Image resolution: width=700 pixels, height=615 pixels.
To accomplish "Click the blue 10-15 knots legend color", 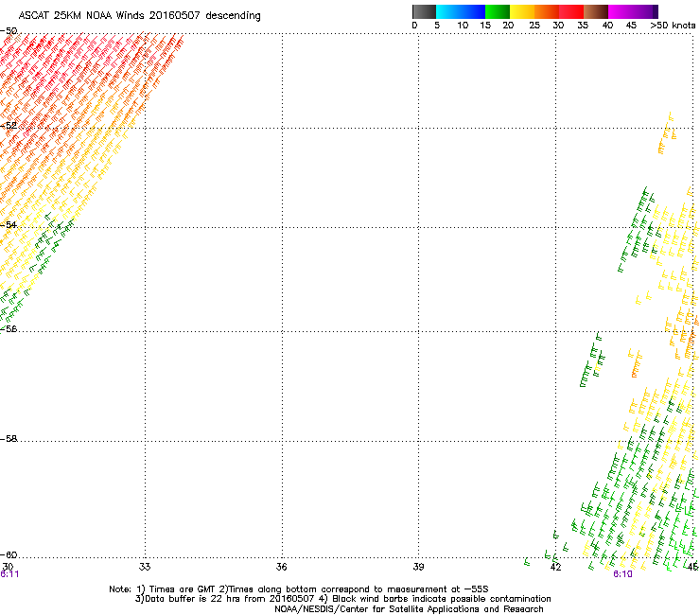I will coord(473,11).
